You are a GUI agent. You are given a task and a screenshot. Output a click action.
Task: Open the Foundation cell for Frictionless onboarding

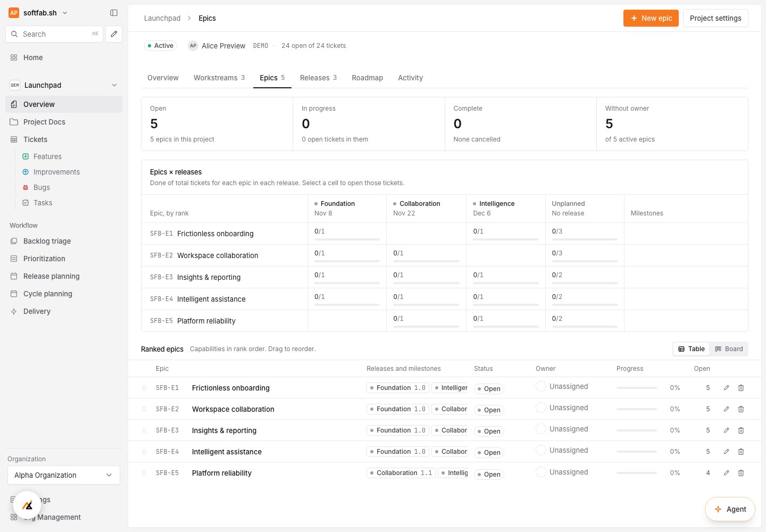coord(347,234)
